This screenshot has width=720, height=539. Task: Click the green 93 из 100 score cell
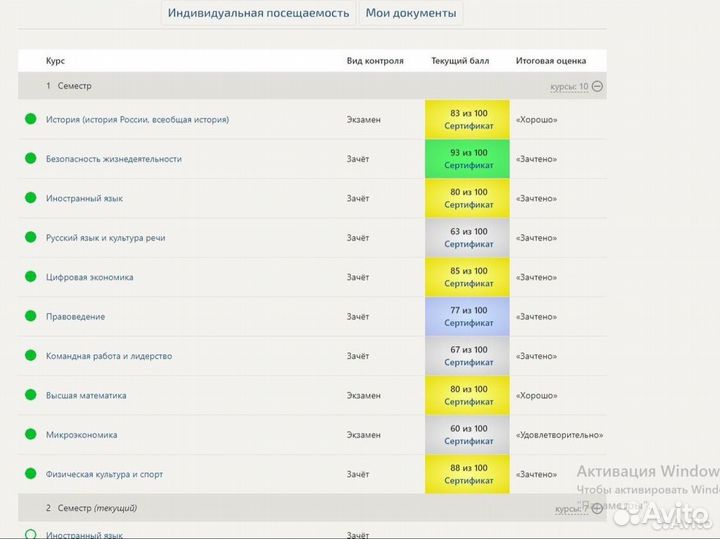pos(467,159)
